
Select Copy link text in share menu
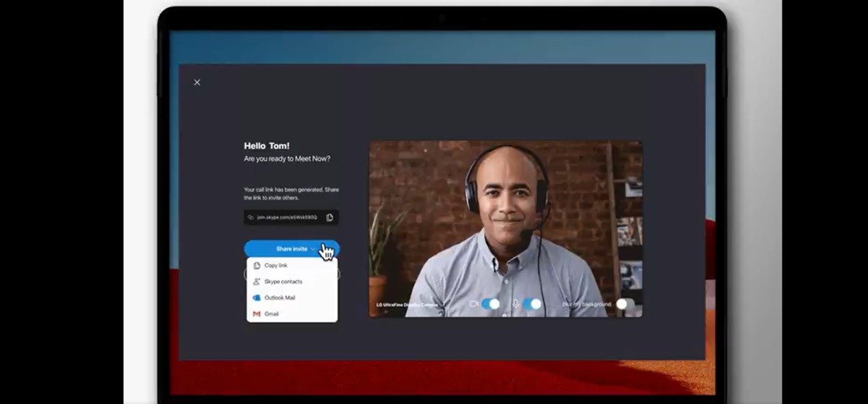[x=276, y=266]
